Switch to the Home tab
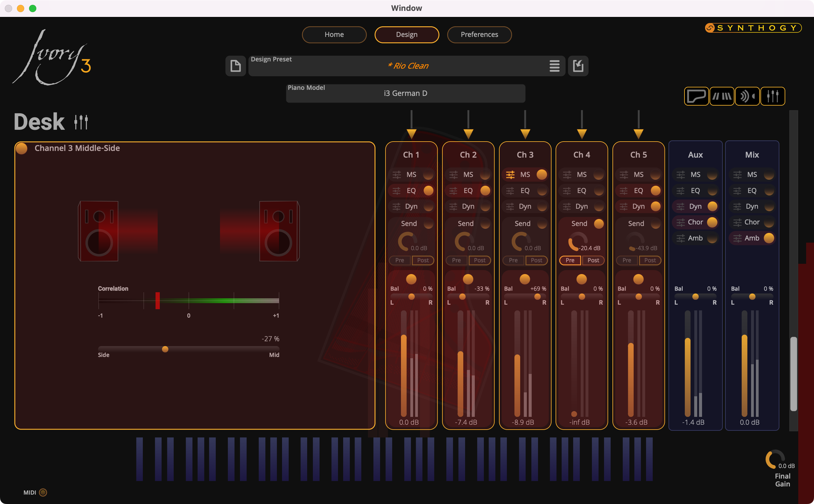Viewport: 814px width, 504px height. click(x=334, y=35)
